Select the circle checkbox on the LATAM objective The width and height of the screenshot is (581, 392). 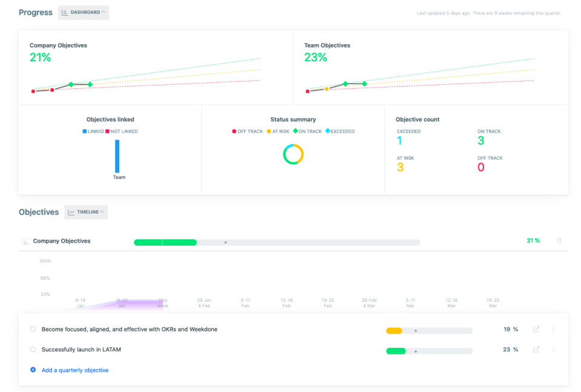[x=33, y=349]
